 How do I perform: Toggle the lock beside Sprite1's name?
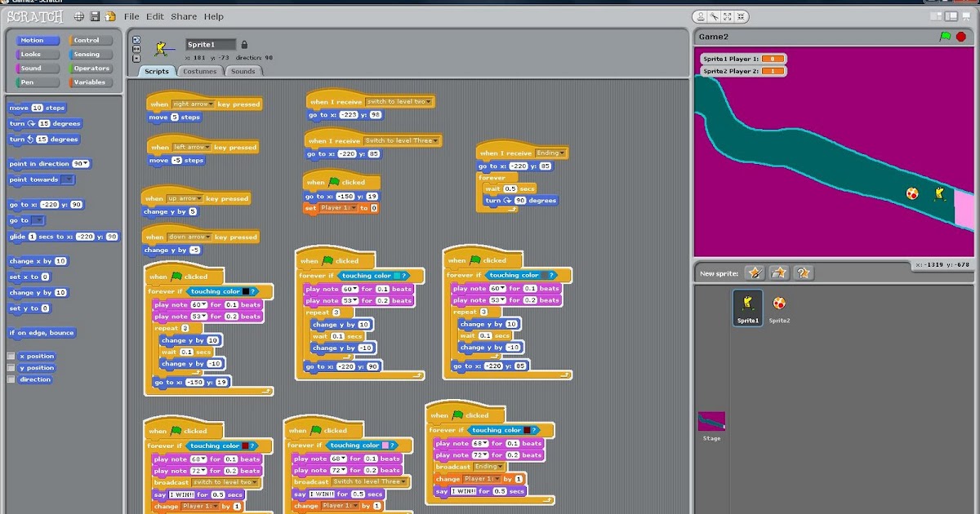pos(244,44)
